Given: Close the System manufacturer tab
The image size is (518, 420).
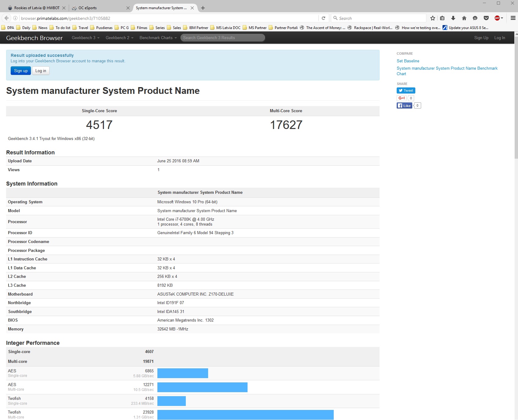Looking at the screenshot, I should 192,8.
